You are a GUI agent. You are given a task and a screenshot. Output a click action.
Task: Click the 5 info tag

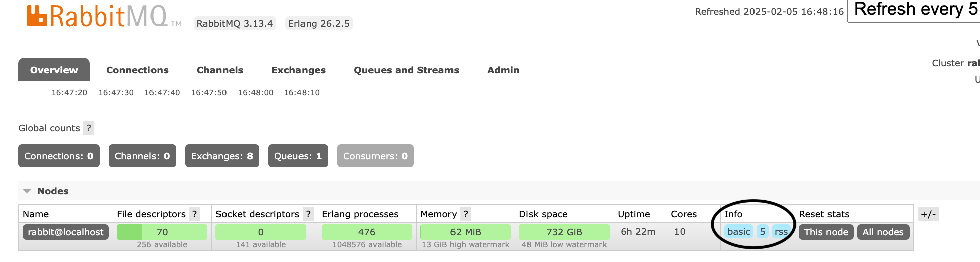click(x=763, y=232)
